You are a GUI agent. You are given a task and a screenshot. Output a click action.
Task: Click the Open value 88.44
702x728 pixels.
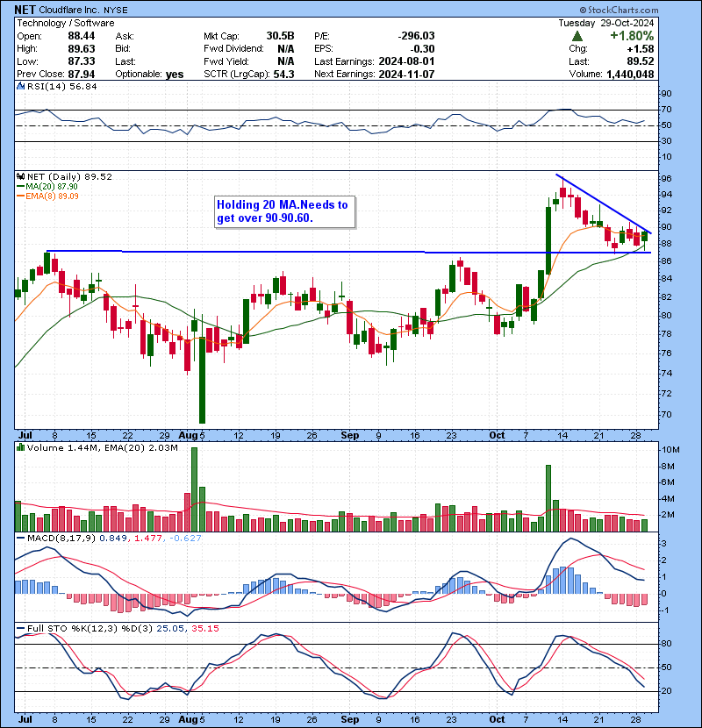click(x=82, y=36)
